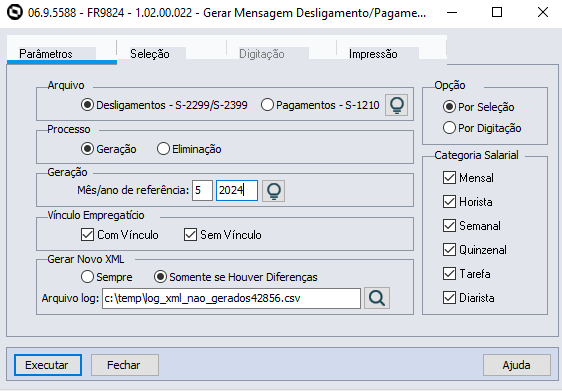
Task: Focus the reference year field showing 2024
Action: coord(237,190)
